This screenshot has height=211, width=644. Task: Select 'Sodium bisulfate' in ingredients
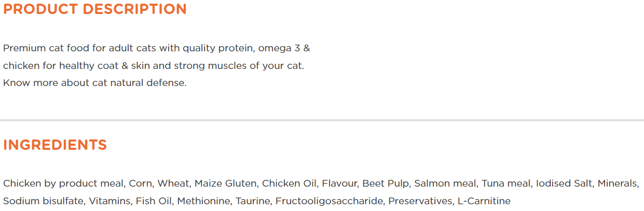tap(44, 201)
